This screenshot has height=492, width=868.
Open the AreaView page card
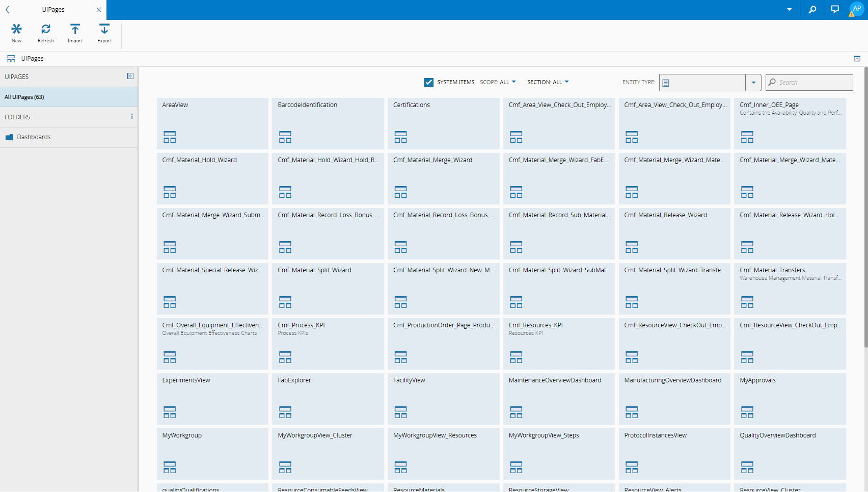pyautogui.click(x=212, y=123)
